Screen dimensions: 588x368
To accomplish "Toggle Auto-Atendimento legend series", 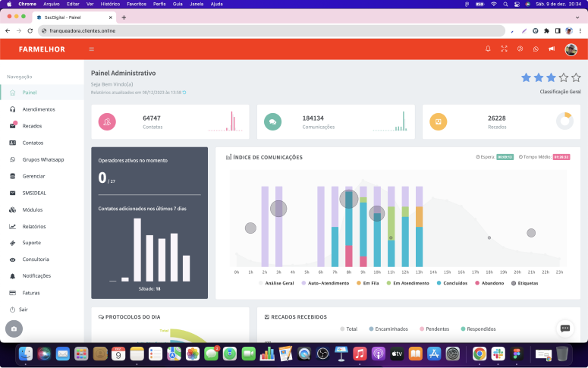I will click(x=325, y=283).
